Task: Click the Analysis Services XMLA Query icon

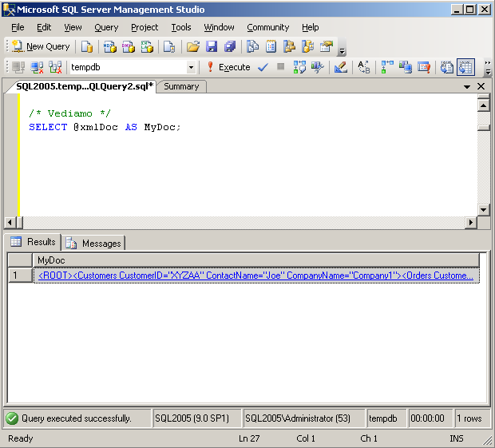Action: point(147,47)
